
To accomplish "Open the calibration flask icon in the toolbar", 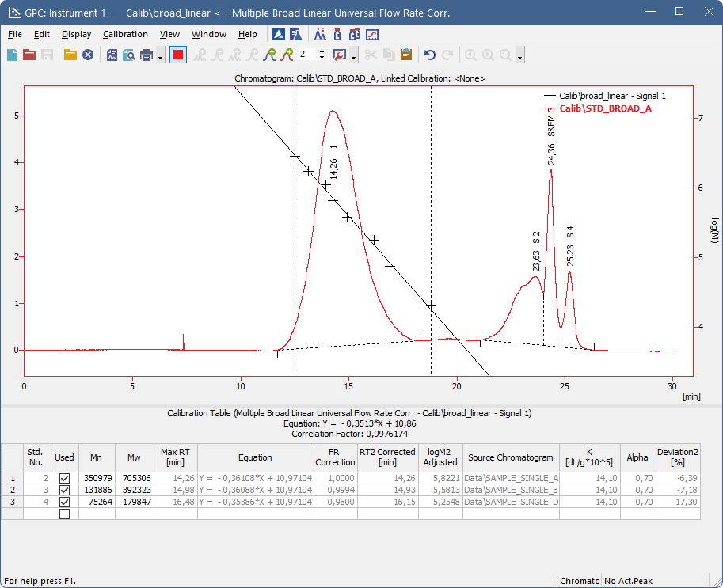I will (x=295, y=34).
